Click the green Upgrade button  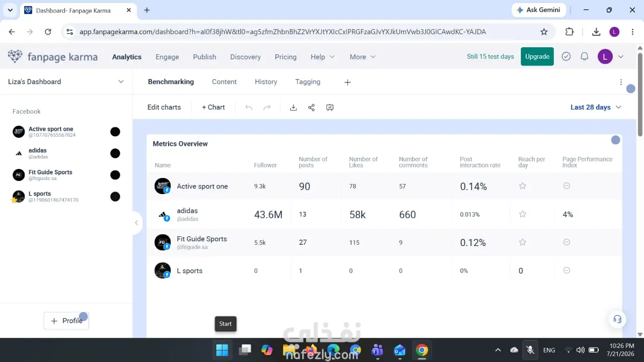click(x=537, y=56)
